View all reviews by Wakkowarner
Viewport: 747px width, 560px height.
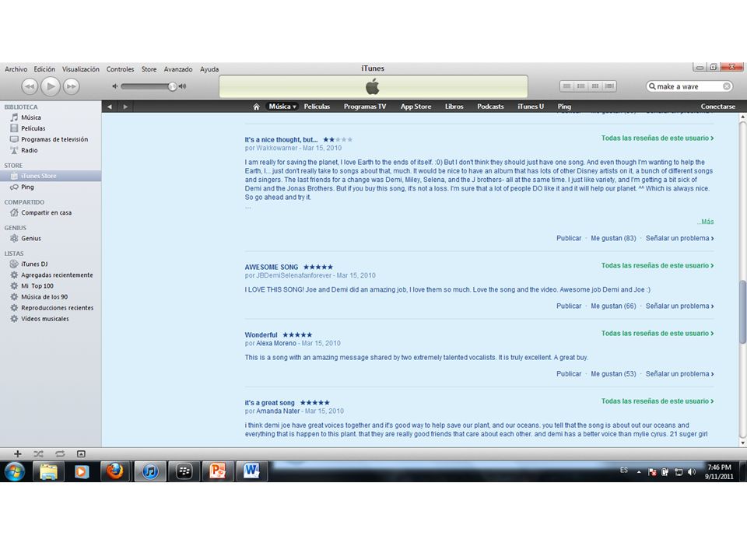[x=657, y=138]
